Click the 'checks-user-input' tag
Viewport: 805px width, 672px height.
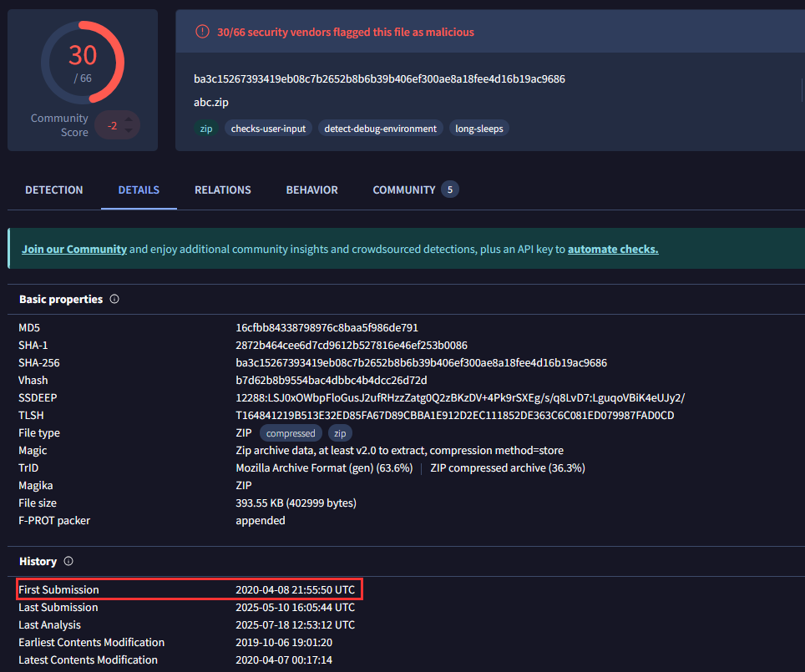tap(268, 129)
